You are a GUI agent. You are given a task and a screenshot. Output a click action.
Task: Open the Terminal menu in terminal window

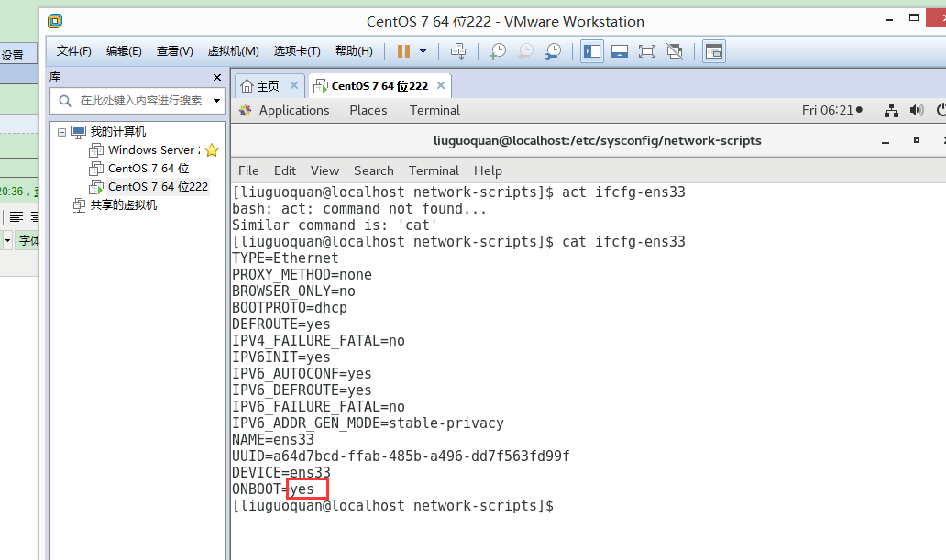[434, 170]
